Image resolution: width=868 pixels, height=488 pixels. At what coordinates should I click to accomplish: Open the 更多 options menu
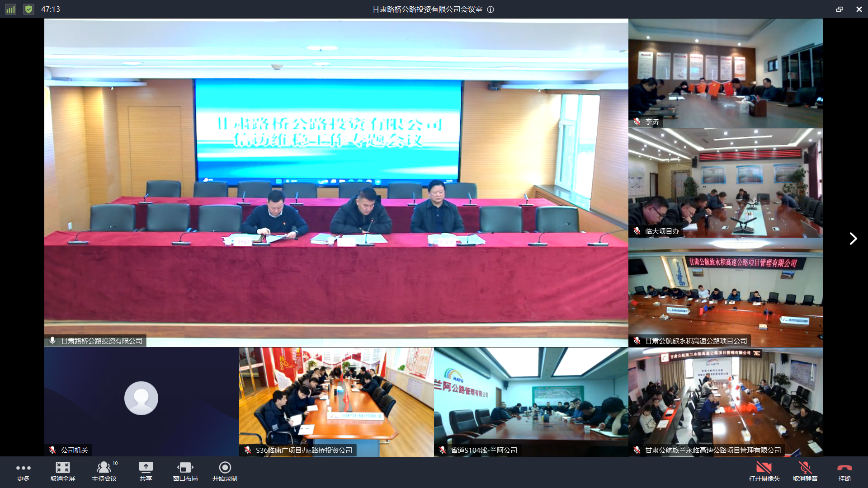click(23, 471)
